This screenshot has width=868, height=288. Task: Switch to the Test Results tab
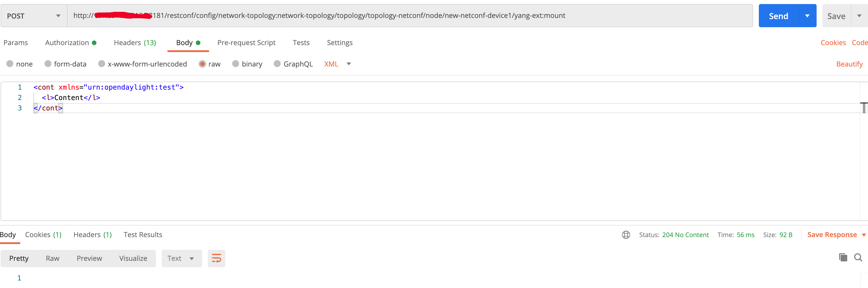pyautogui.click(x=143, y=235)
